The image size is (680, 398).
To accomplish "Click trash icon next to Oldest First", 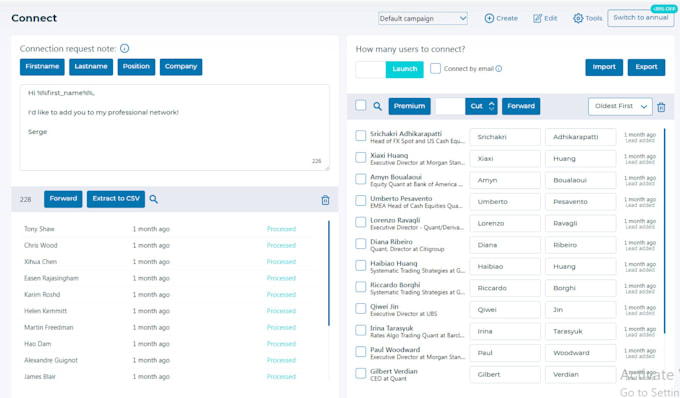I will pos(661,107).
